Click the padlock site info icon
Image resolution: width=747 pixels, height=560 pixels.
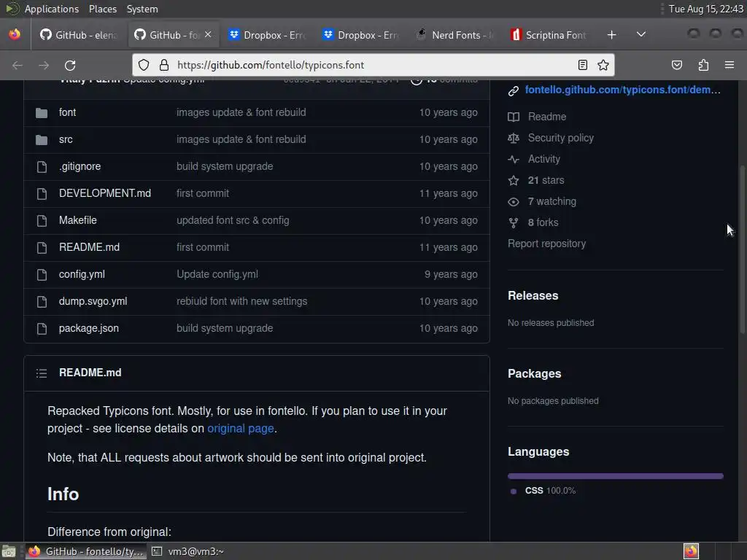point(164,65)
